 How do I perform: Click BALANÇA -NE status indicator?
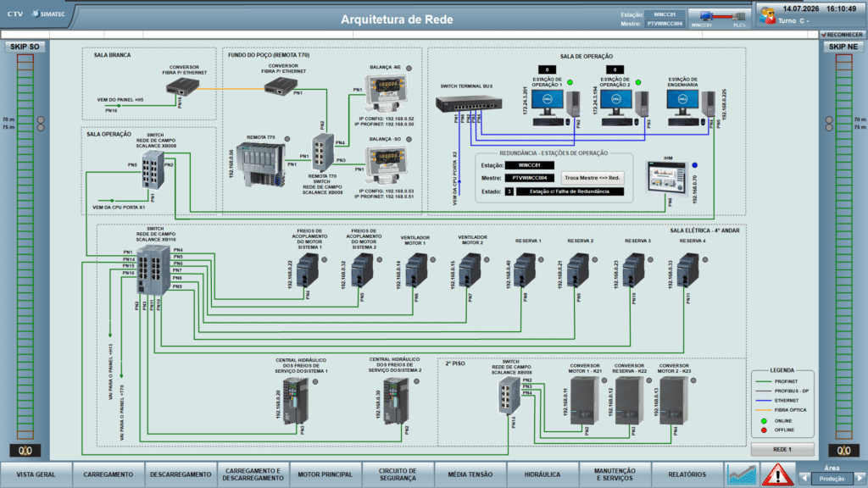pos(409,68)
